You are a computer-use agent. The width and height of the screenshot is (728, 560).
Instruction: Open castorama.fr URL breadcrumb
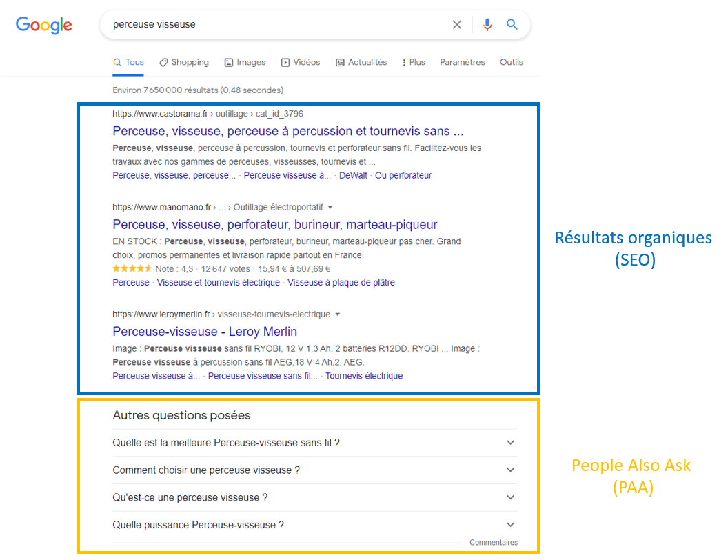(x=208, y=114)
